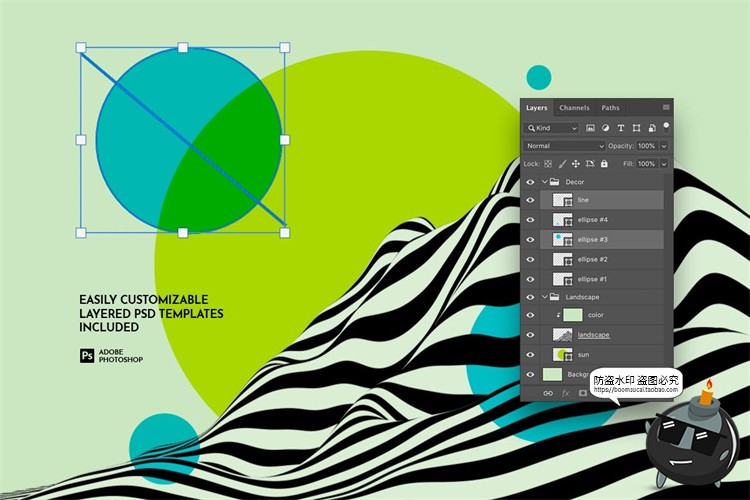Click the lock image pixels brush icon
This screenshot has width=750, height=500.
pyautogui.click(x=562, y=163)
